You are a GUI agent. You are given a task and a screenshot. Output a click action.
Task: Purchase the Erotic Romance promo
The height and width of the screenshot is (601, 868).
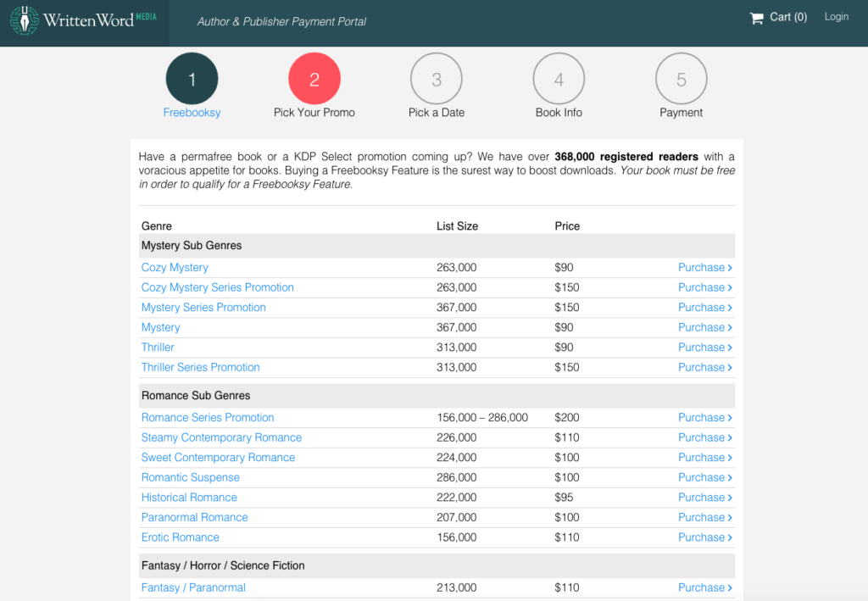click(x=704, y=537)
